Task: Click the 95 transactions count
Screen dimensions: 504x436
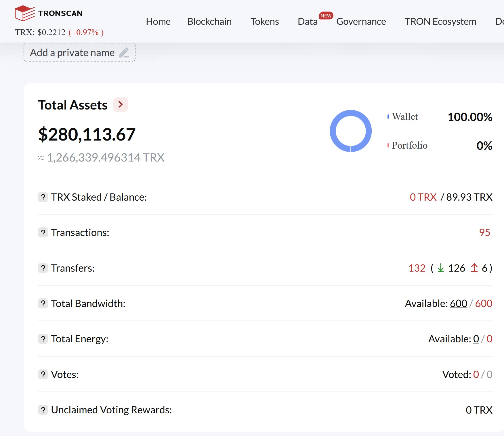Action: tap(485, 233)
